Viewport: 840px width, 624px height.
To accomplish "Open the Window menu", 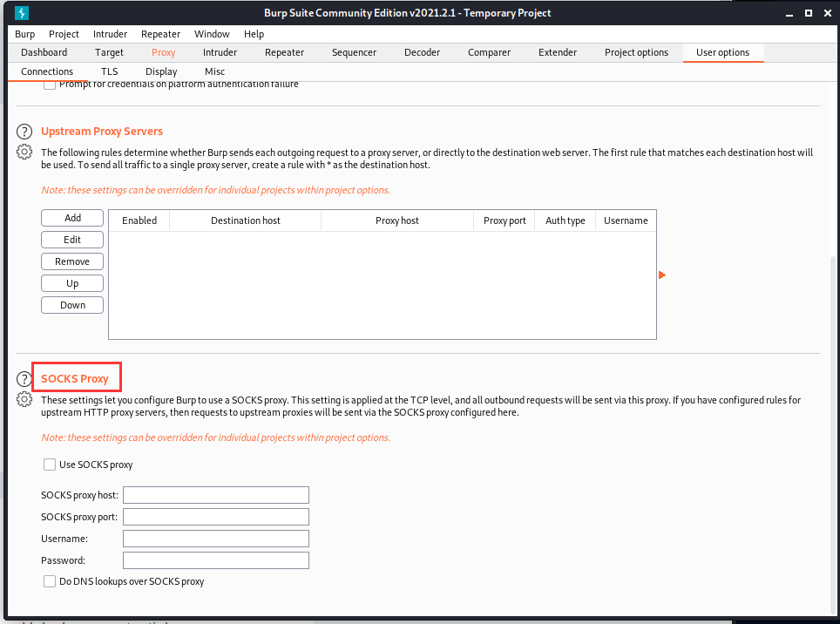I will pos(212,34).
